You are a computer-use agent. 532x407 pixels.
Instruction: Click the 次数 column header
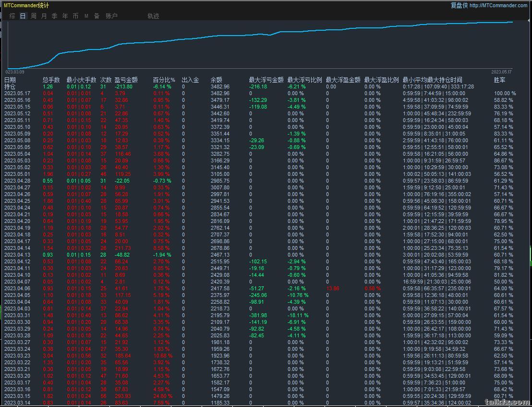coord(106,80)
